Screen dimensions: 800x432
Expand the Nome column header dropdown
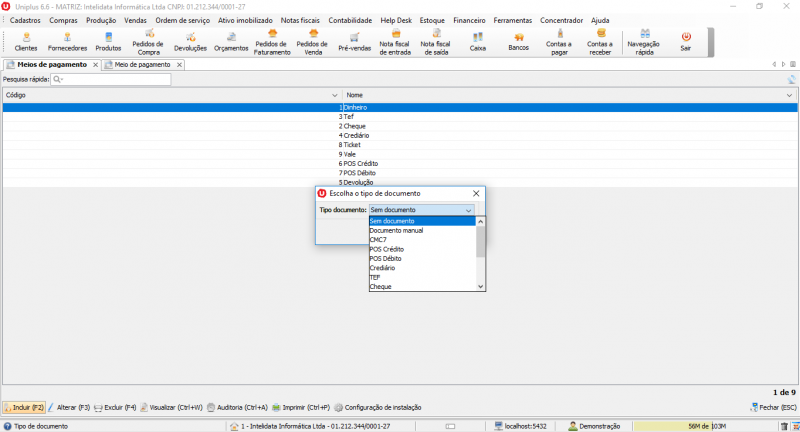(x=789, y=95)
